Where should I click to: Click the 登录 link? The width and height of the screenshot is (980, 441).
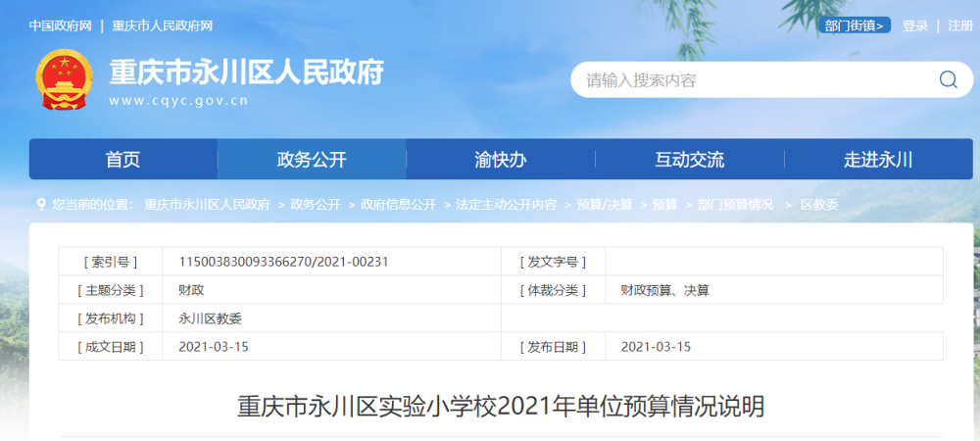(x=915, y=25)
